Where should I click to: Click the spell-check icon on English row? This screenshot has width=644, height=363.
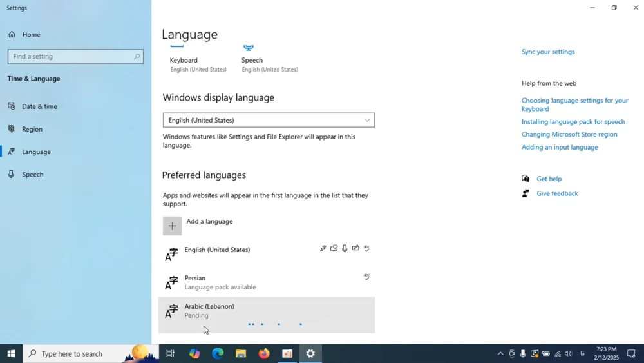tap(367, 248)
